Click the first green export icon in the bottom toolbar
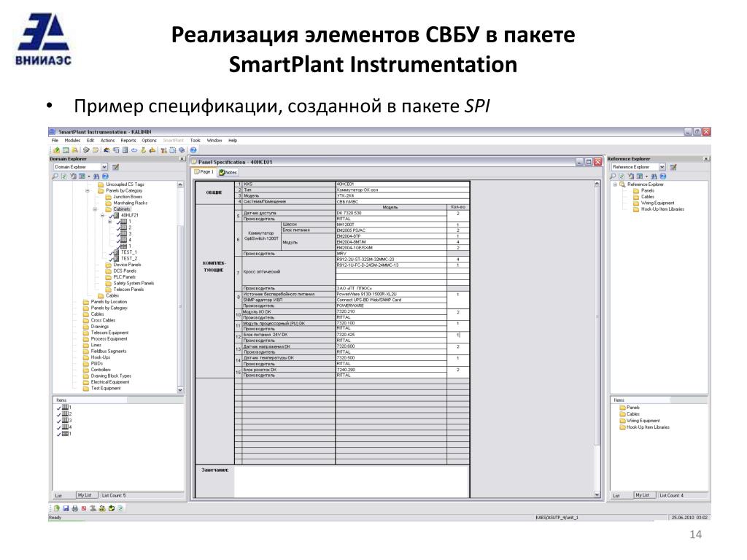Viewport: 747px width, 560px height. [57, 508]
